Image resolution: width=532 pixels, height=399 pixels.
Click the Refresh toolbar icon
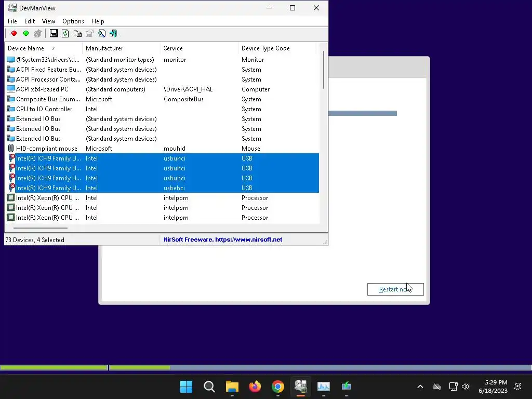(x=65, y=33)
